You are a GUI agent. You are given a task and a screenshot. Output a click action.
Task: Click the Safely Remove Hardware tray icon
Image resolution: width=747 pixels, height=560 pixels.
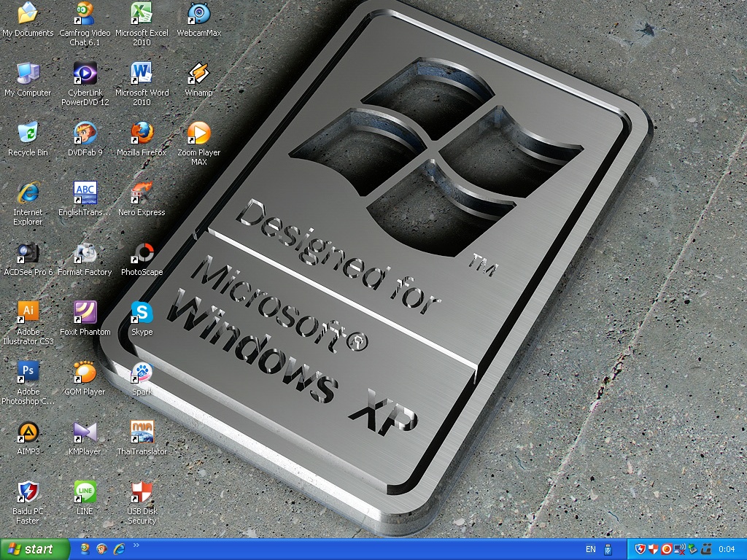tap(692, 549)
